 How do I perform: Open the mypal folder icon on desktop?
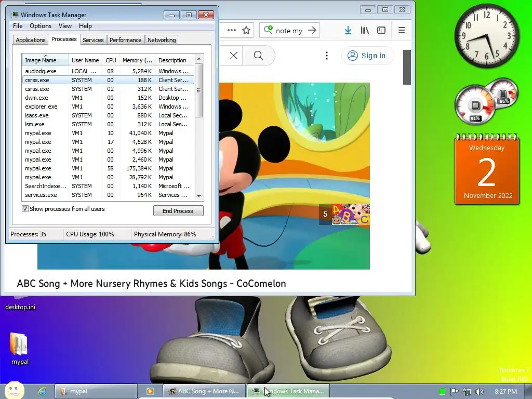click(x=19, y=349)
